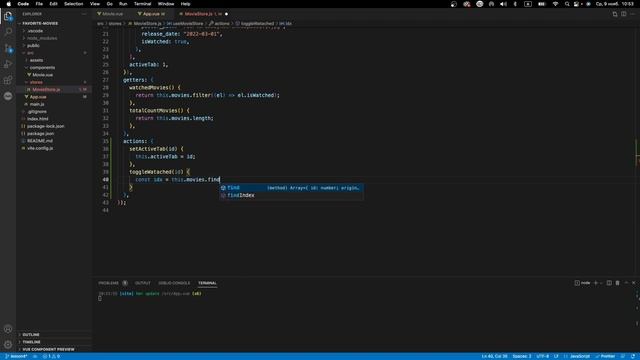Expand the public folder
Viewport: 640px width, 360px height.
pos(33,45)
